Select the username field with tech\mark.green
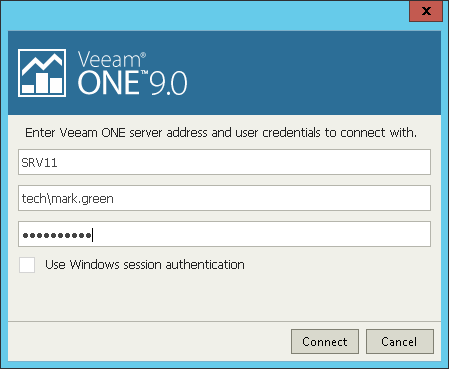The width and height of the screenshot is (449, 369). pos(224,198)
